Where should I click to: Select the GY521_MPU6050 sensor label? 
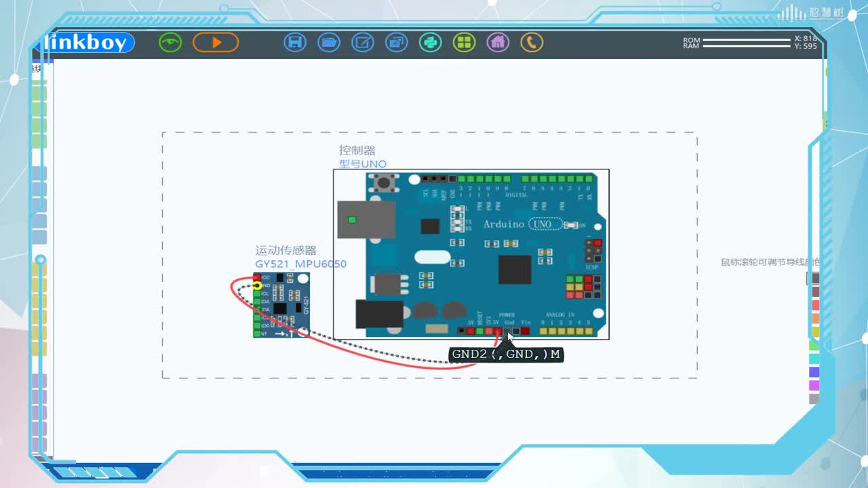click(x=301, y=264)
